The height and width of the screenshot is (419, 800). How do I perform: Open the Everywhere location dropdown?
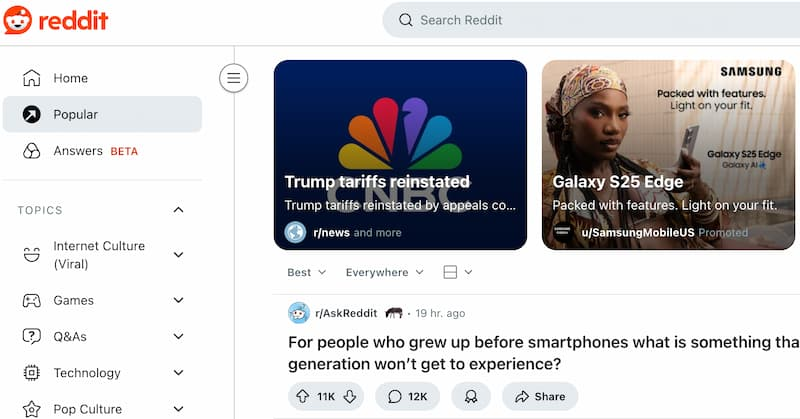384,272
